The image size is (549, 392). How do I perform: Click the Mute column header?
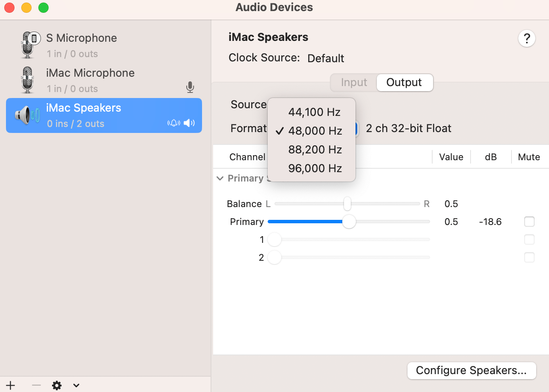click(x=529, y=157)
